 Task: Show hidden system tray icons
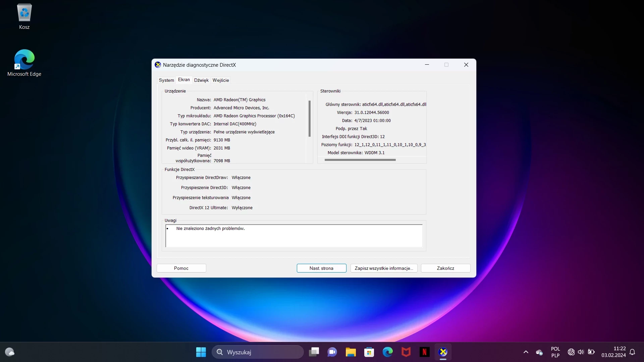click(526, 352)
